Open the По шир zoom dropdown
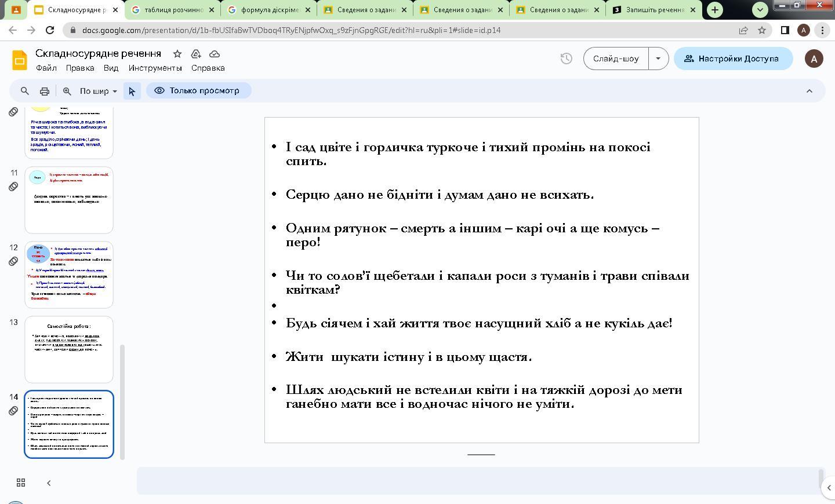 pos(98,91)
